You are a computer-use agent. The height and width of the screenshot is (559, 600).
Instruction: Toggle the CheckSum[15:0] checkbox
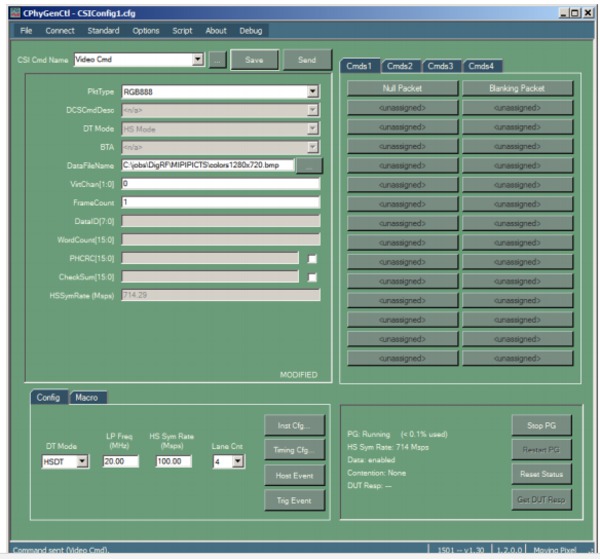[312, 277]
